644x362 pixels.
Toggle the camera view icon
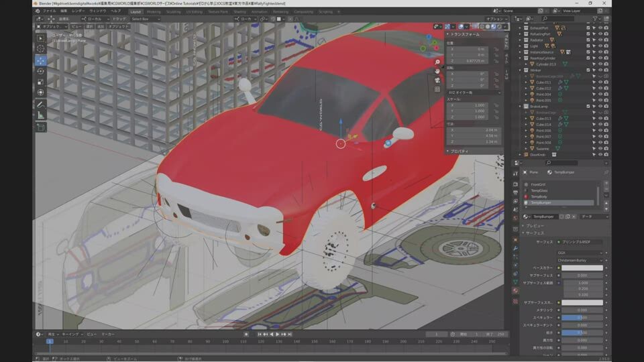point(437,80)
